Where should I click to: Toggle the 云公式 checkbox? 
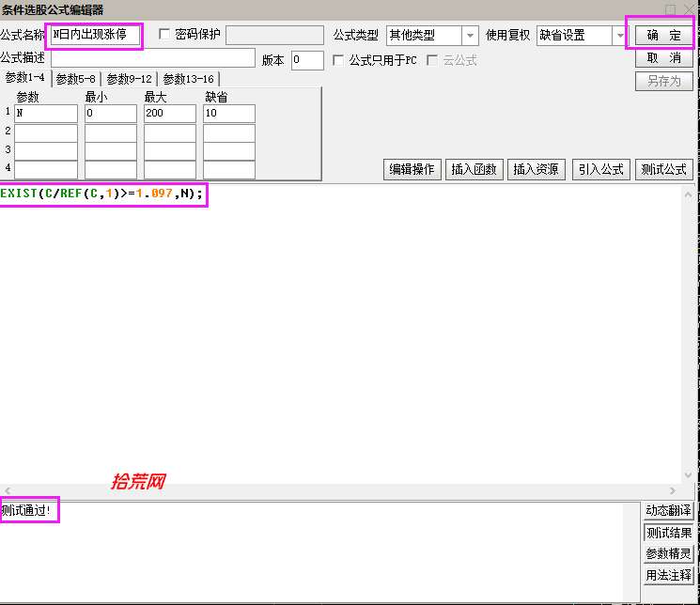[431, 60]
